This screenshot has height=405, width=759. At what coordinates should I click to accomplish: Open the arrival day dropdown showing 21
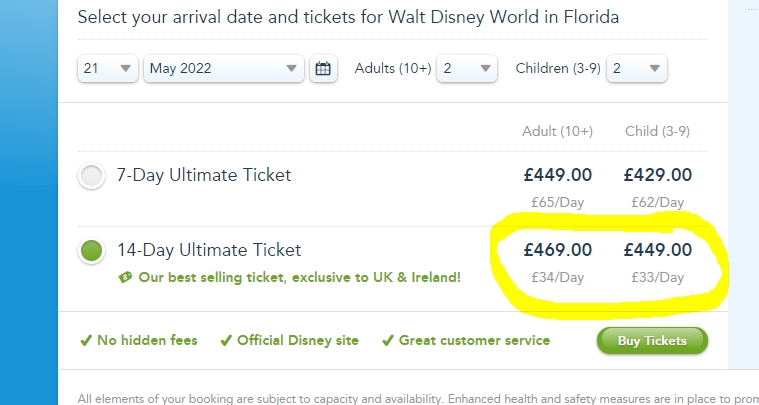tap(108, 69)
